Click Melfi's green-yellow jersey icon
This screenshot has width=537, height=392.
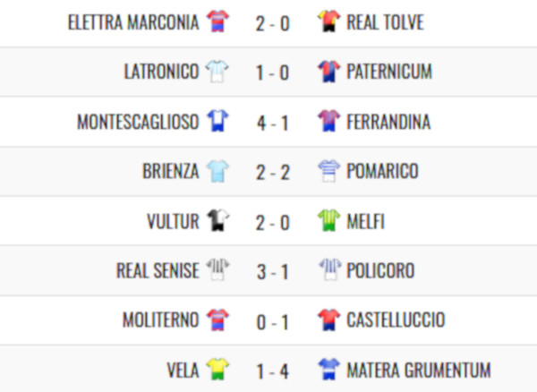pos(328,220)
